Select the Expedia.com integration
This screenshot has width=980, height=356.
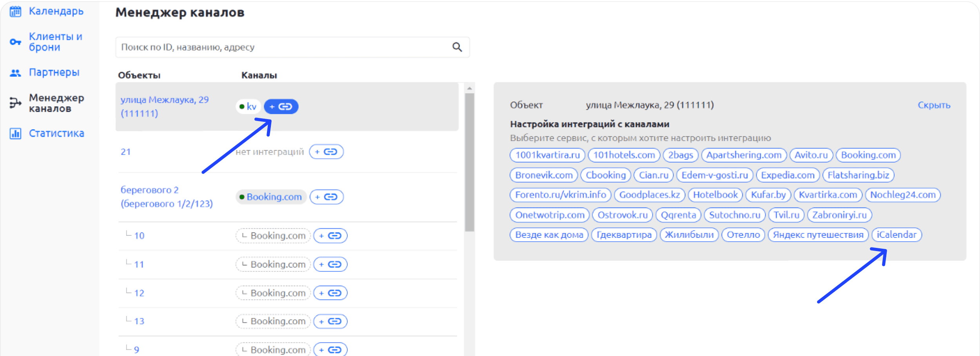coord(788,175)
